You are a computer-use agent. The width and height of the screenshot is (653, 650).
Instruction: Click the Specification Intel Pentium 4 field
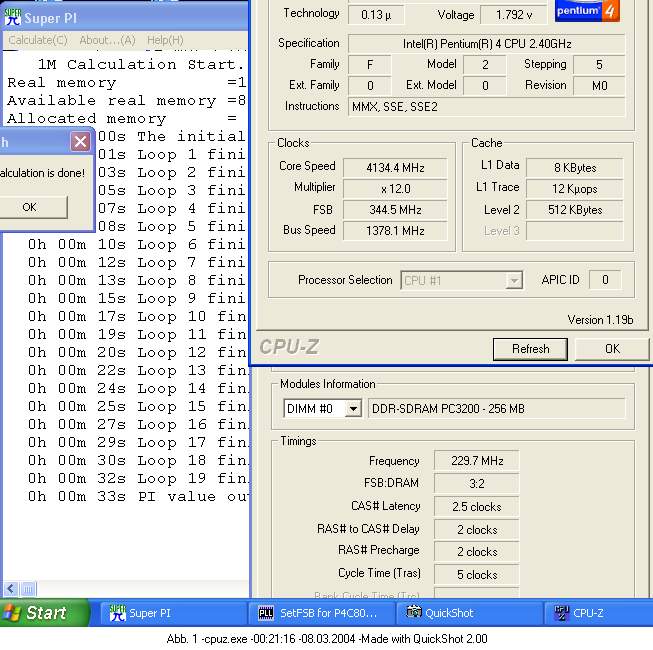click(x=486, y=44)
